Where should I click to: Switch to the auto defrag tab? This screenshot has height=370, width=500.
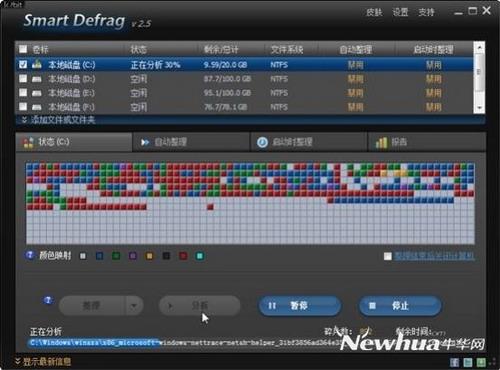tap(191, 142)
